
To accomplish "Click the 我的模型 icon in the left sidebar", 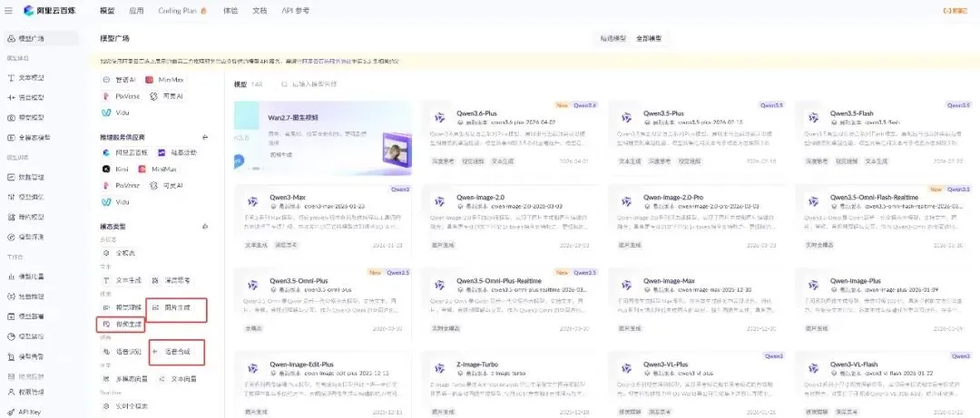I will click(x=11, y=217).
